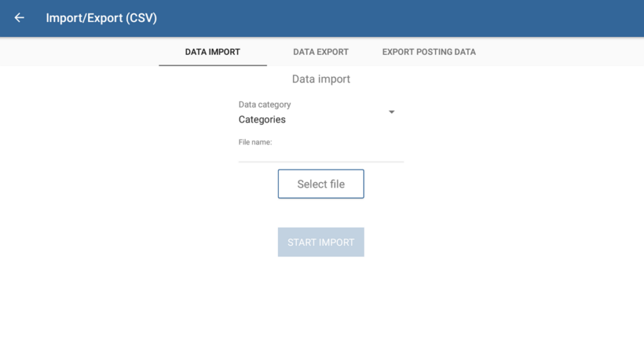This screenshot has width=644, height=340.
Task: Click blank space between Select file and START IMPORT
Action: 321,213
